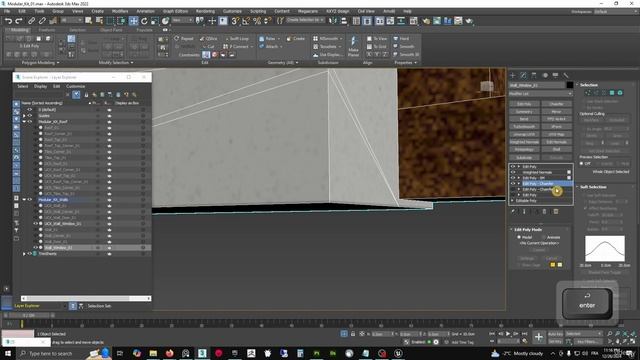Select the Animate radio button in Edit Poly Mode
The image size is (640, 360).
(x=543, y=237)
